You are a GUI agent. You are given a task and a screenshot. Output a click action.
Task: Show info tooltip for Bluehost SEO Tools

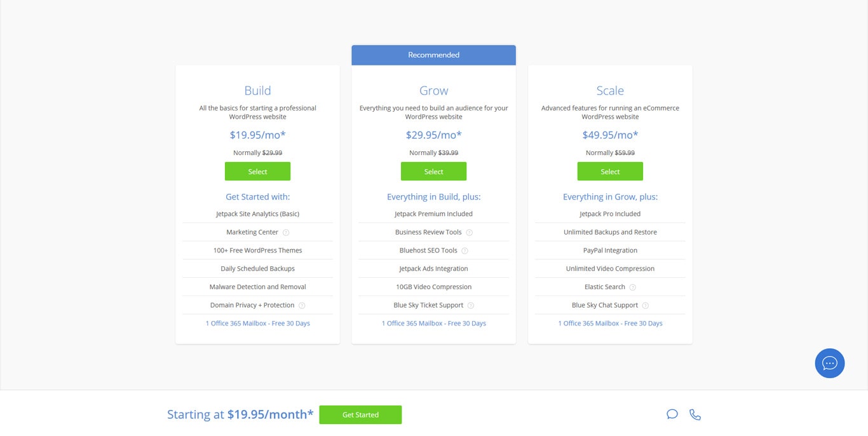click(465, 251)
